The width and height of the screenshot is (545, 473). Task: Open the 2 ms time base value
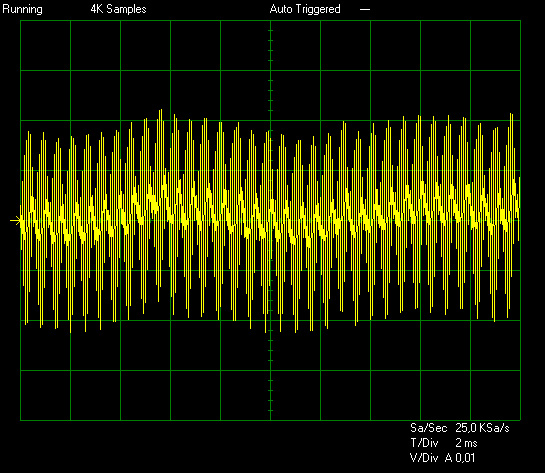466,443
